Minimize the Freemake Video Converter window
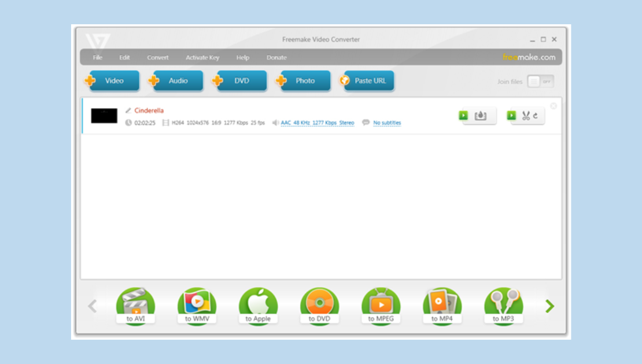642x364 pixels. pos(532,40)
